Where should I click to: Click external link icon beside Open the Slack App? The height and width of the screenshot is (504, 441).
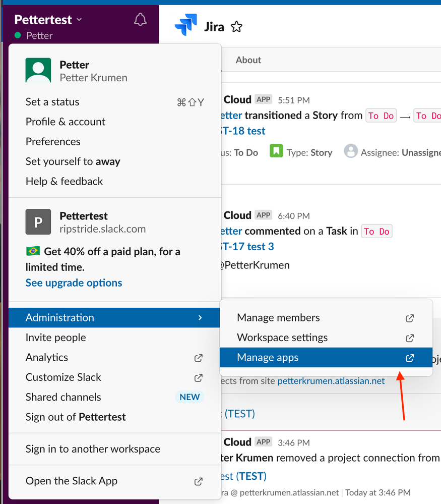click(x=199, y=481)
